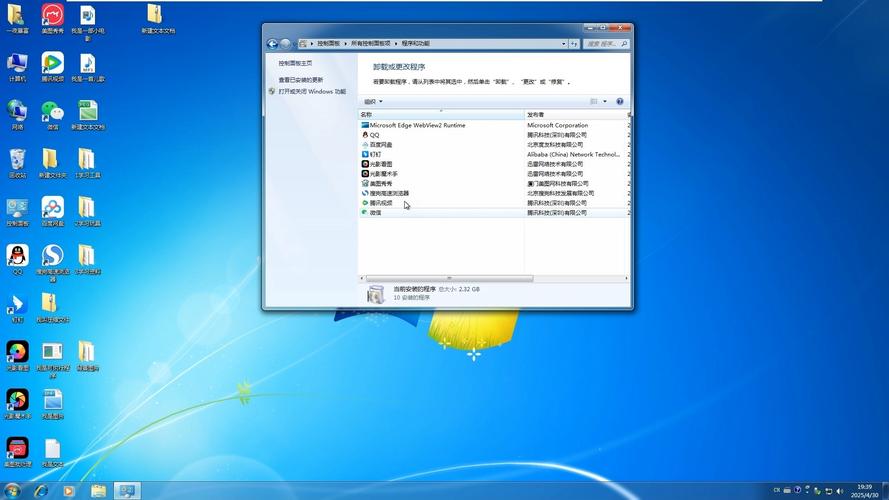Click Control Panel taskbar button
This screenshot has height=500, width=889.
tap(127, 491)
